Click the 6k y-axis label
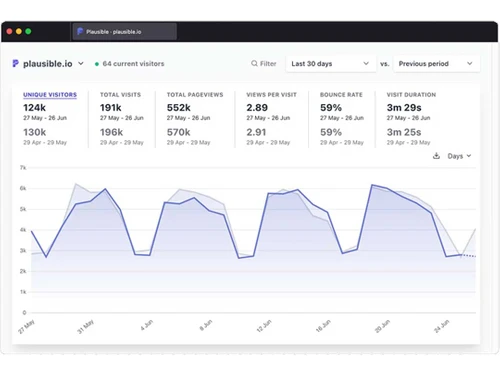The width and height of the screenshot is (500, 375). click(23, 188)
